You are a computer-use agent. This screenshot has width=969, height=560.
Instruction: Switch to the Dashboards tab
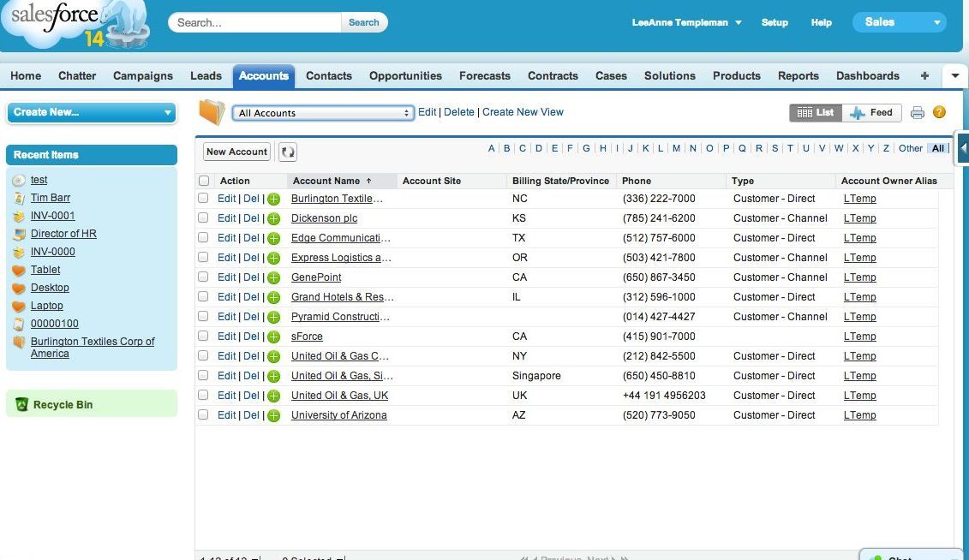click(868, 76)
